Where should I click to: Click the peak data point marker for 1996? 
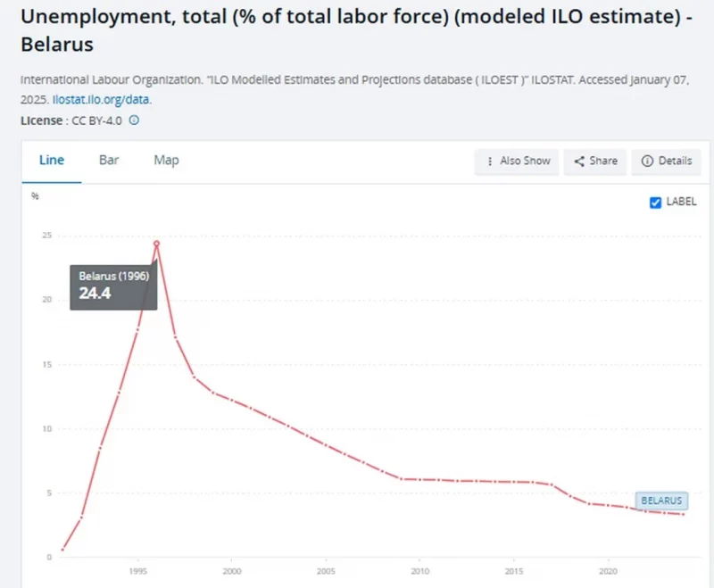[x=157, y=243]
